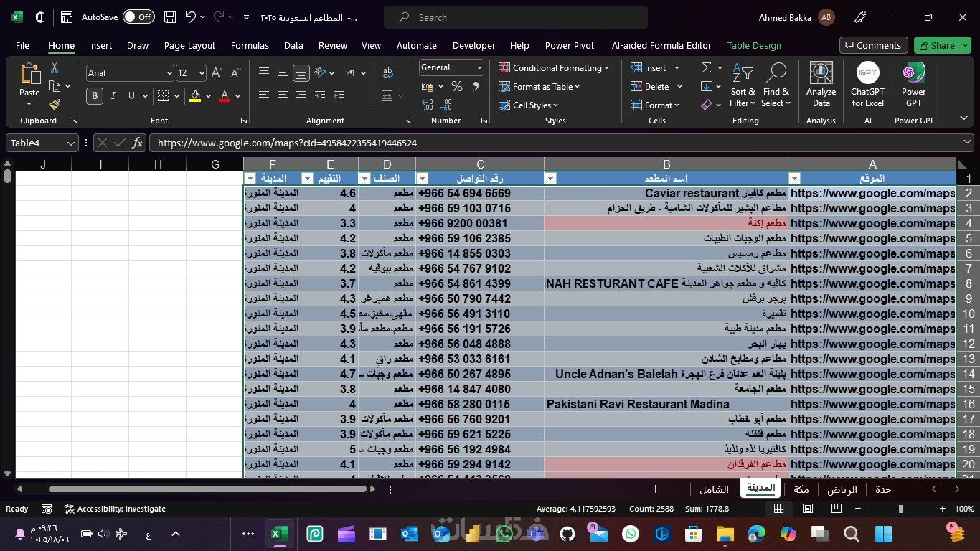Click the AutoSum sigma icon

pos(707,67)
